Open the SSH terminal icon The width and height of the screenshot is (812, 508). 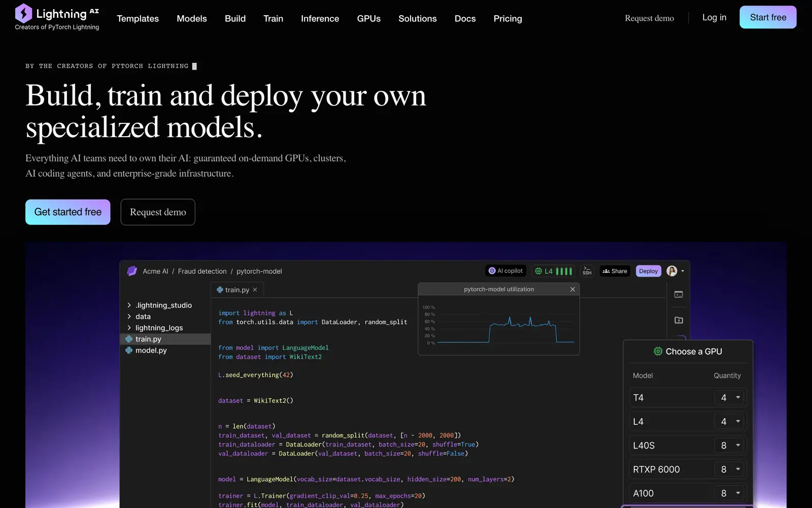point(587,271)
